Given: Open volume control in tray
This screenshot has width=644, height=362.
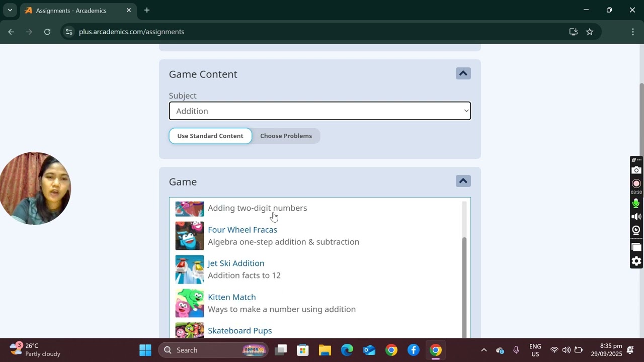Looking at the screenshot, I should 567,350.
